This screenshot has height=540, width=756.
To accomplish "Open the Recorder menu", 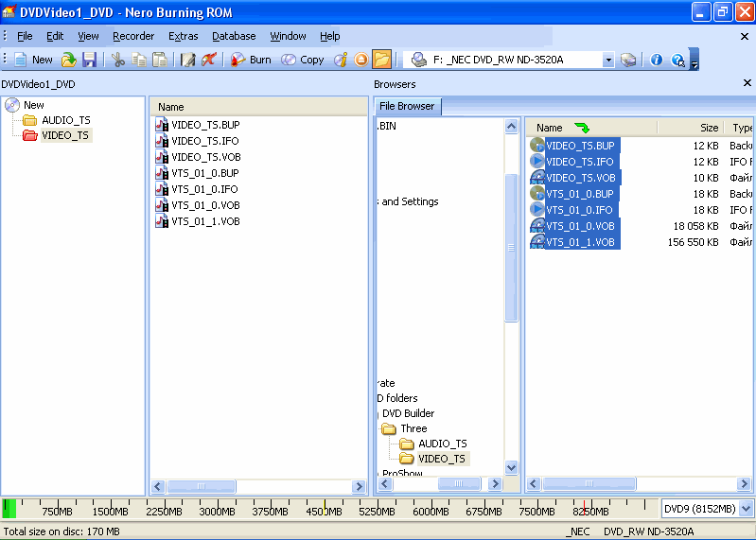I will tap(133, 36).
